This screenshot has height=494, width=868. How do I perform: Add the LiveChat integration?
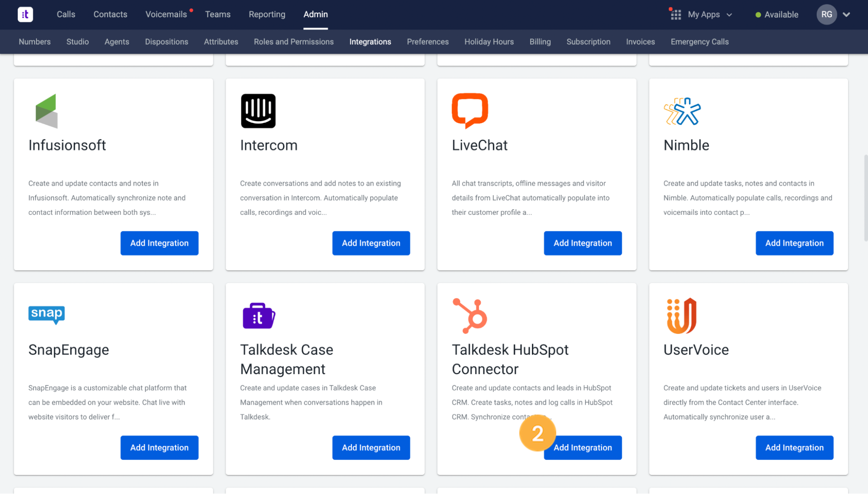(583, 243)
